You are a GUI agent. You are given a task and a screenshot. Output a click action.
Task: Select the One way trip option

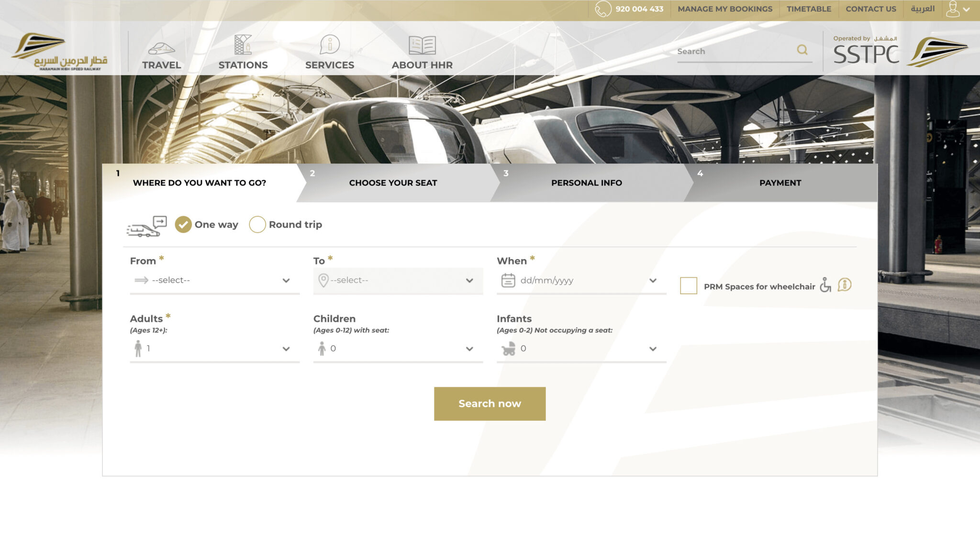pyautogui.click(x=183, y=224)
